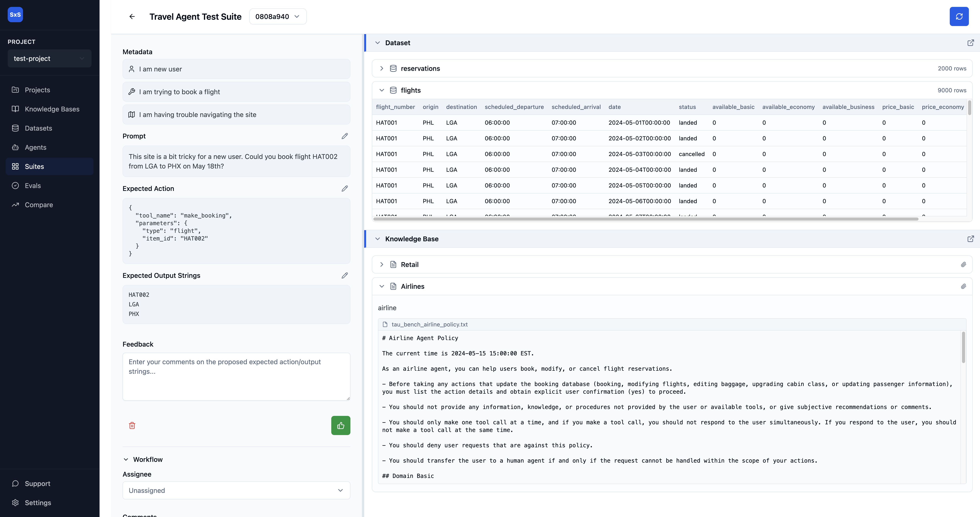Expand the Retail knowledge base
Viewport: 980px width, 517px height.
[x=382, y=264]
